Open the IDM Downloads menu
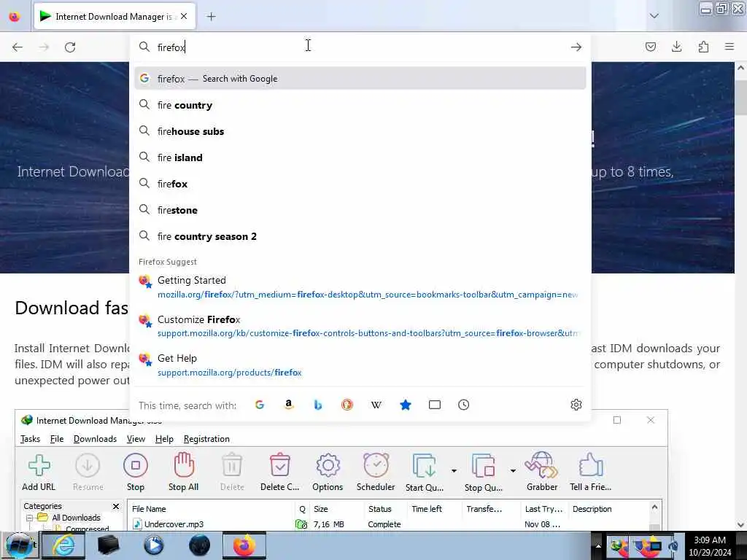The width and height of the screenshot is (747, 560). (x=96, y=438)
